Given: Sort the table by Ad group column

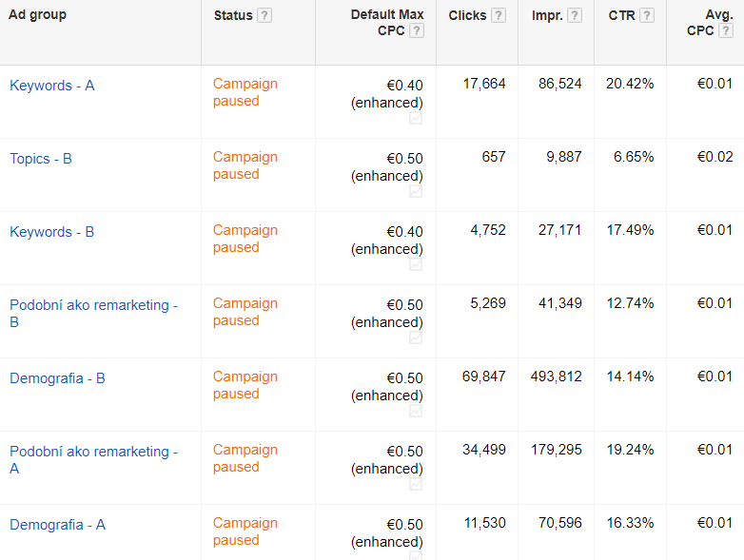Looking at the screenshot, I should pyautogui.click(x=37, y=15).
